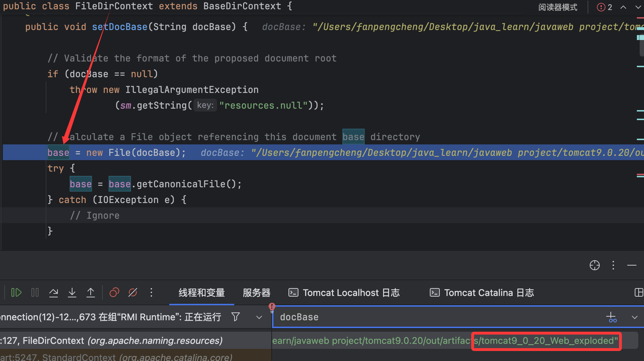The image size is (644, 361).
Task: Click the crosshair icon above debug panel
Action: point(594,265)
